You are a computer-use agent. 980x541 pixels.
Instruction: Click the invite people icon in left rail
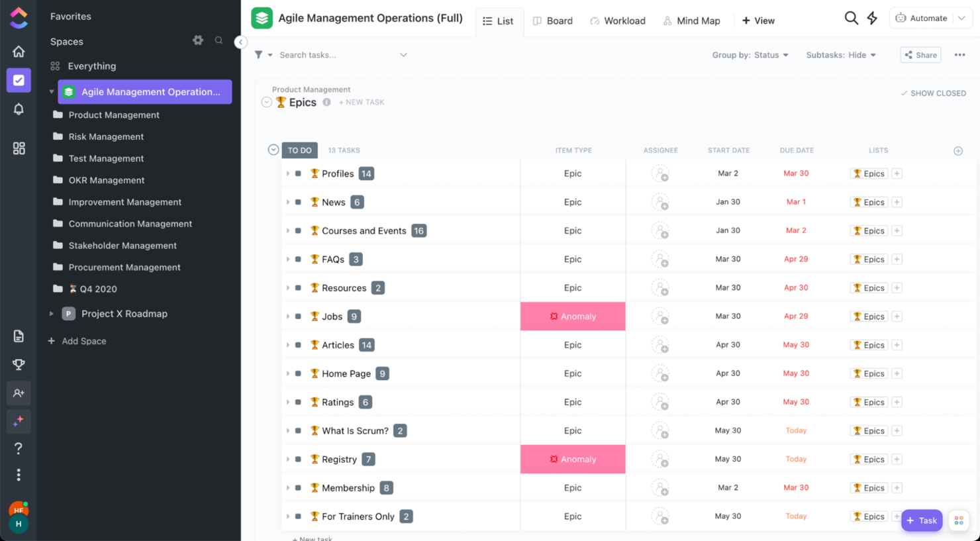point(19,393)
